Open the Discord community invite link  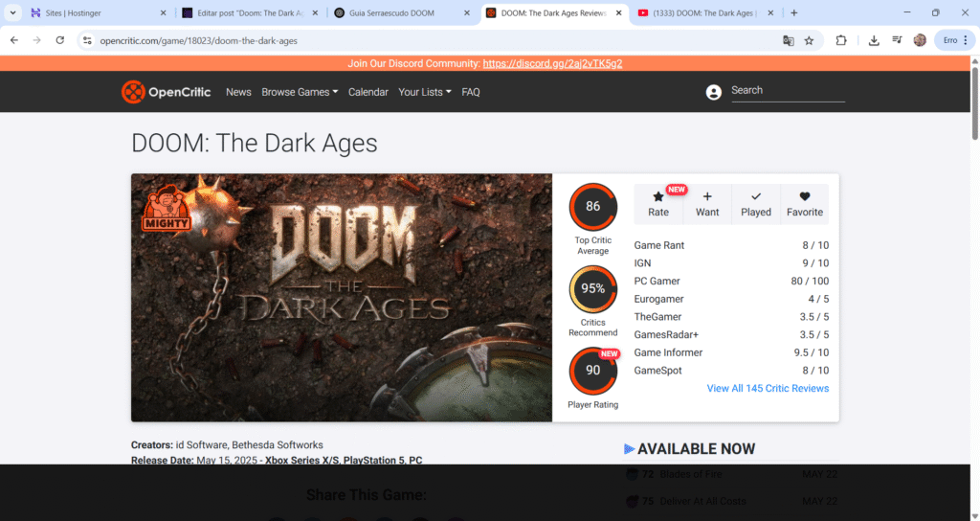pyautogui.click(x=552, y=63)
